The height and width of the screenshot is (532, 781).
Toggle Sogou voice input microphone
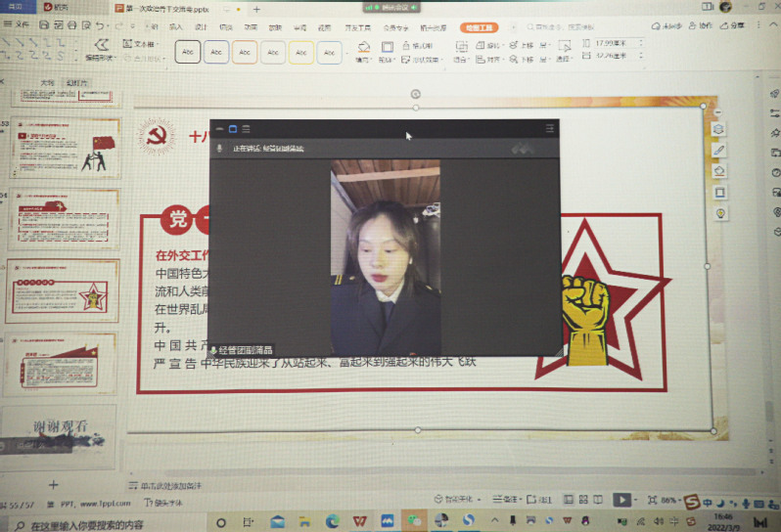click(746, 503)
